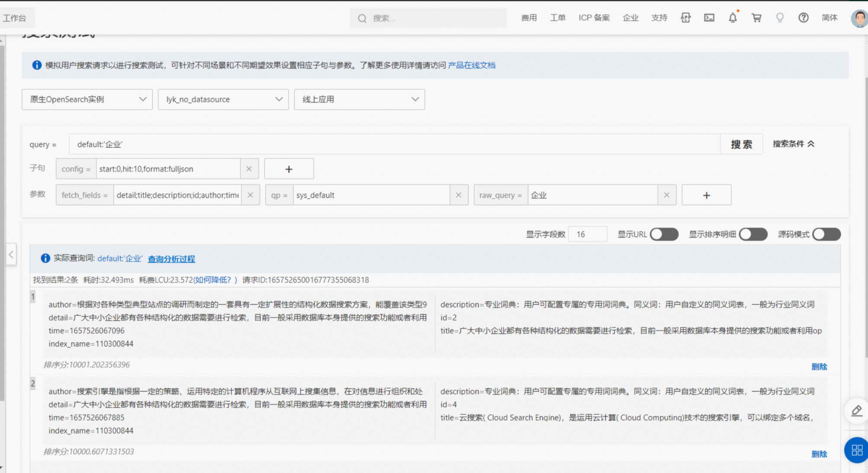The image size is (868, 473).
Task: Click the qp value sys_default field
Action: click(x=372, y=195)
